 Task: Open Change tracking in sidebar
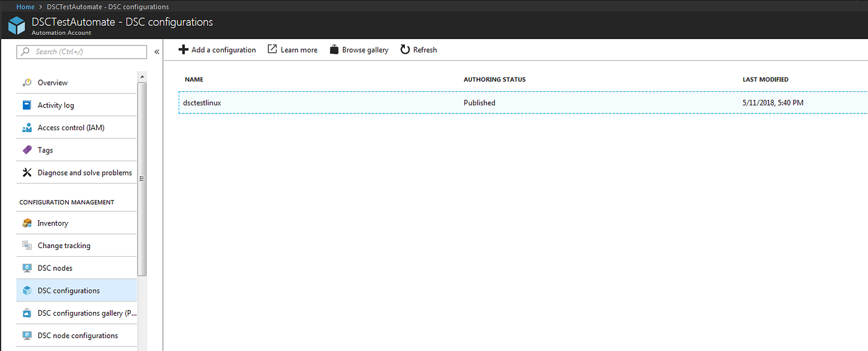(76, 246)
